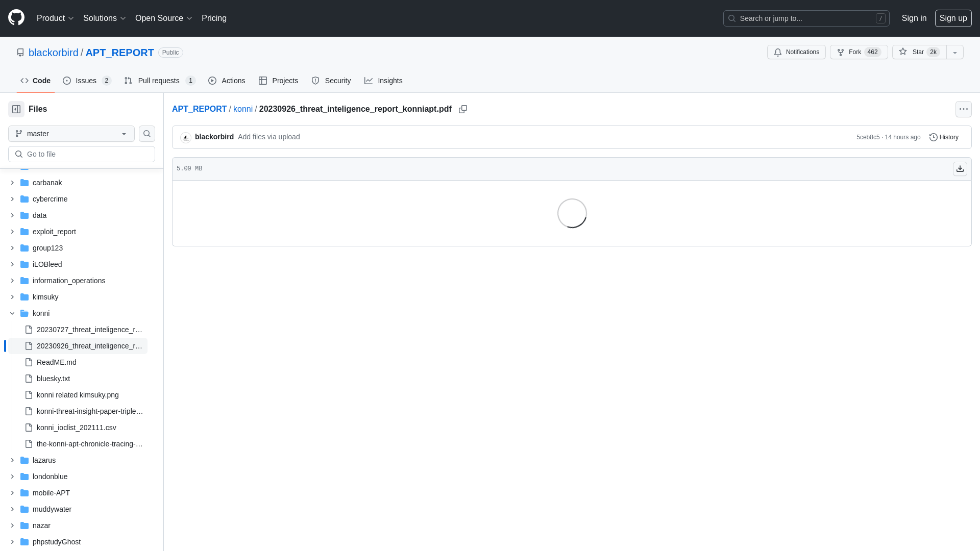The image size is (980, 551).
Task: Switch to the Security tab
Action: click(x=331, y=81)
